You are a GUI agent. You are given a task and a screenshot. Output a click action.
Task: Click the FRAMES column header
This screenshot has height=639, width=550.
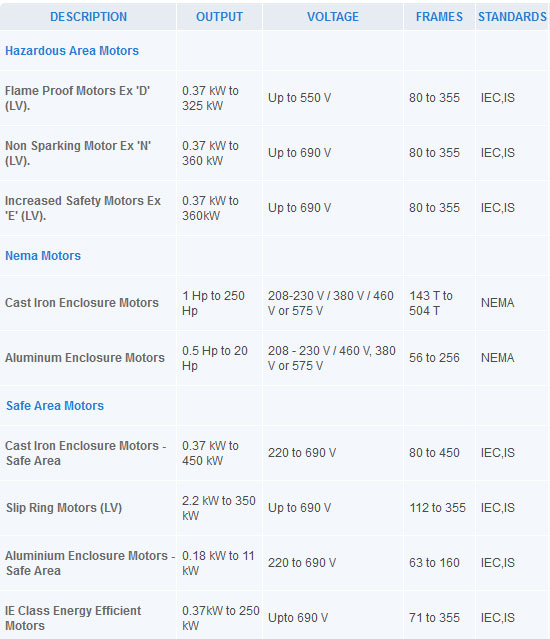439,17
